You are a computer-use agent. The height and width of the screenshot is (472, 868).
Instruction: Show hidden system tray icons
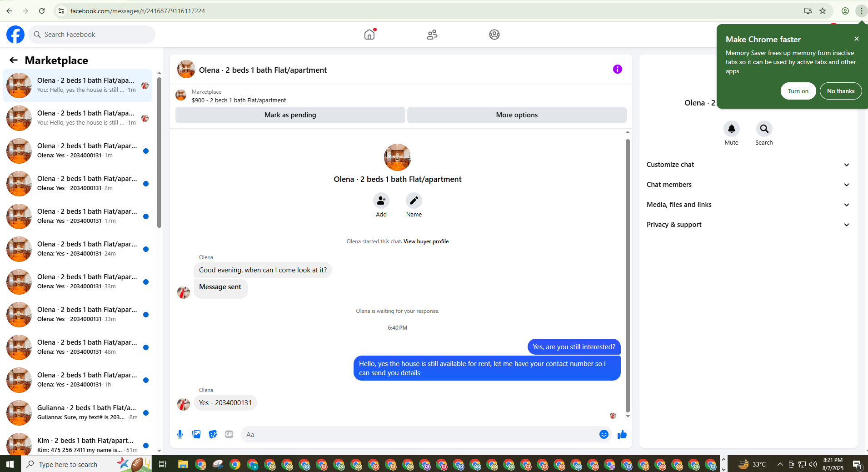[x=780, y=464]
